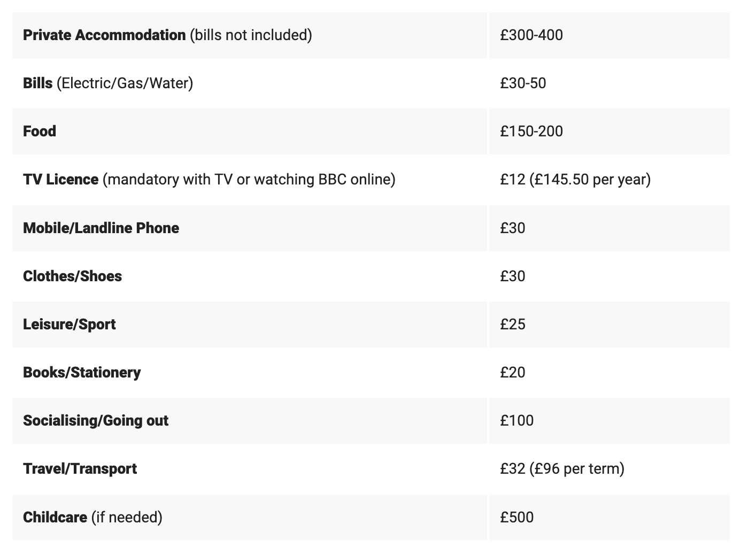Click the £300-400 accommodation cost
756x555 pixels.
point(531,35)
